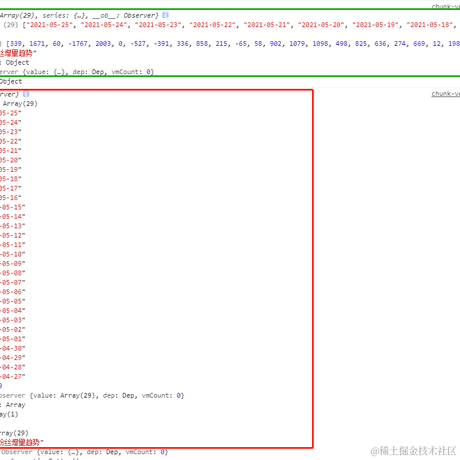The height and width of the screenshot is (460, 460).
Task: Click the value 858 in the numbers array
Action: point(202,44)
